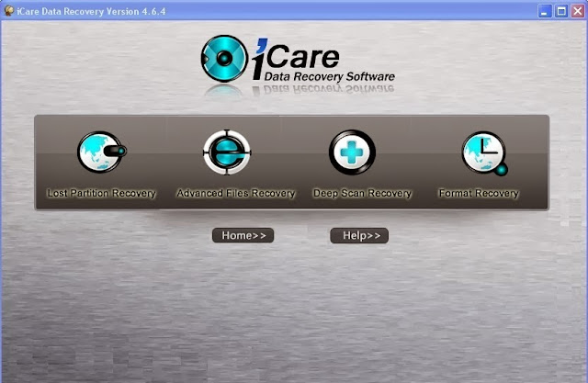Start Deep Scan Recovery plus icon
Screen dimensions: 588x383
coord(352,152)
